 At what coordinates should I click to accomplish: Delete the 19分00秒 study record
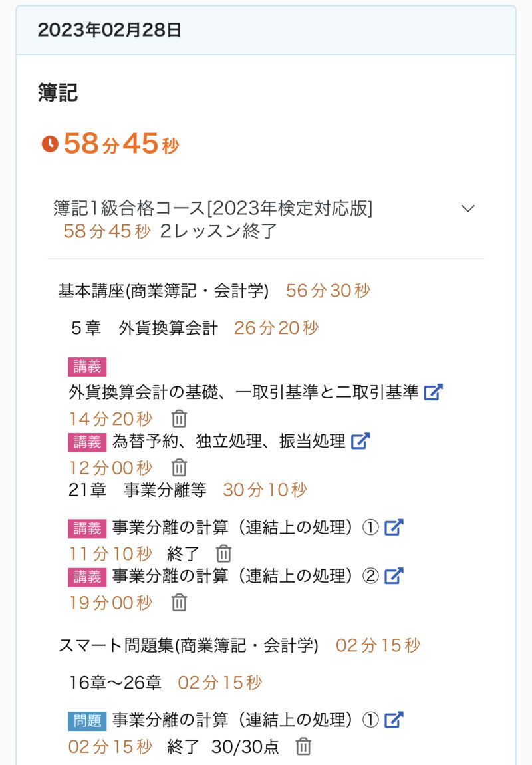coord(180,603)
